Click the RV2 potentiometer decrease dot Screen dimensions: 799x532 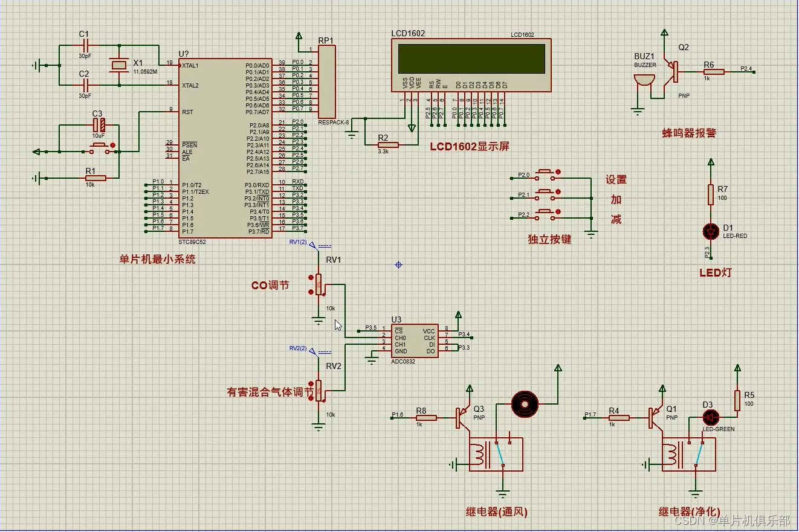point(311,398)
